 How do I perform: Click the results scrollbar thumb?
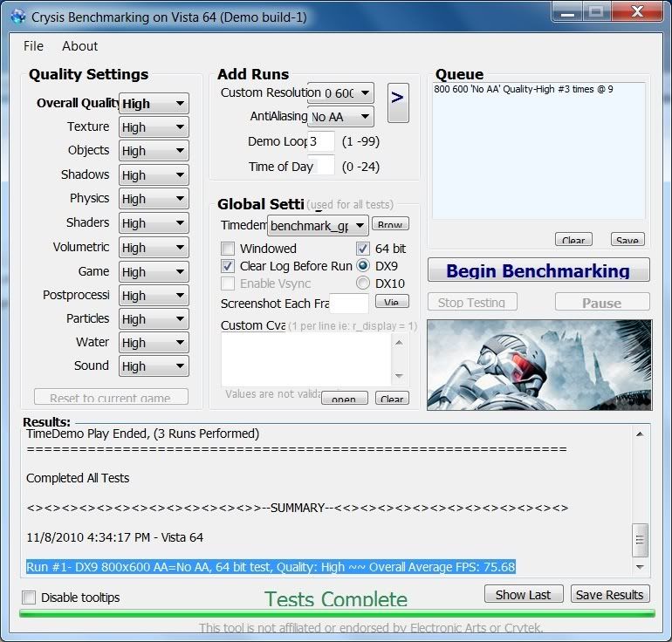click(640, 540)
